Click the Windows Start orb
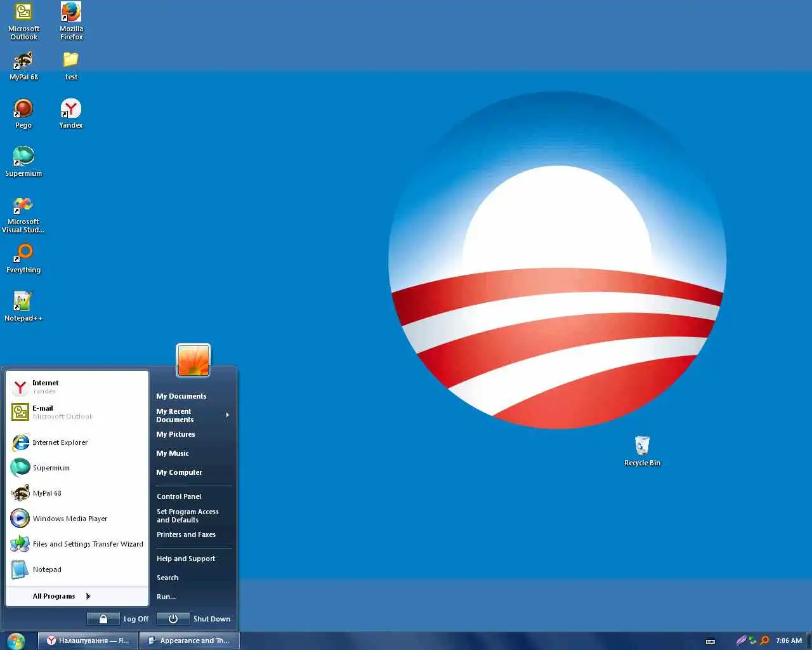Image resolution: width=812 pixels, height=650 pixels. coord(16,640)
